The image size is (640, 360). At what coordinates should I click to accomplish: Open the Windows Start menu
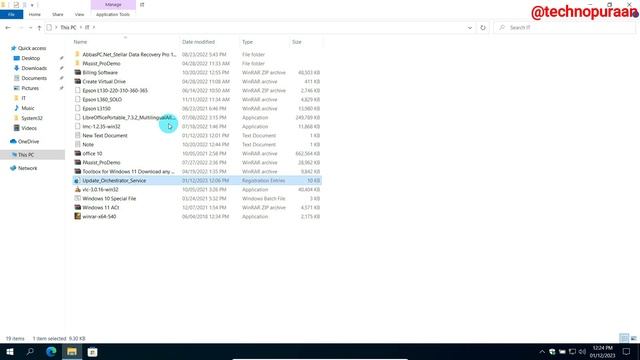tap(10, 351)
